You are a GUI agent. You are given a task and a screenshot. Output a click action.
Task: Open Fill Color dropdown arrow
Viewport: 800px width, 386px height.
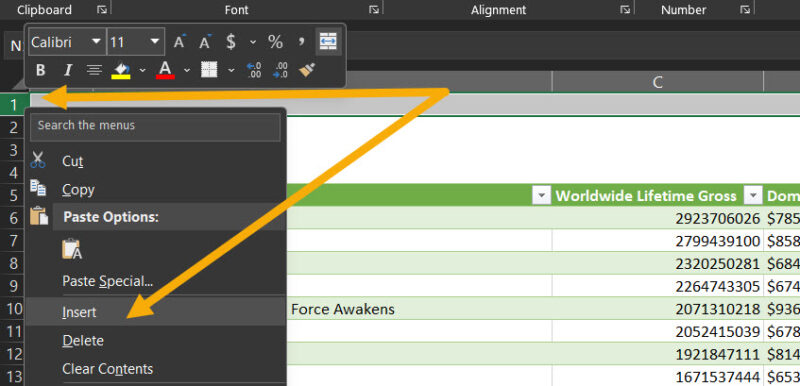coord(142,70)
